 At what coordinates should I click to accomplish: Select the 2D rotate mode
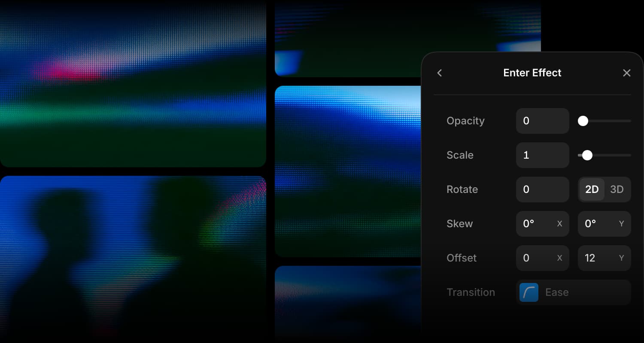(x=592, y=190)
